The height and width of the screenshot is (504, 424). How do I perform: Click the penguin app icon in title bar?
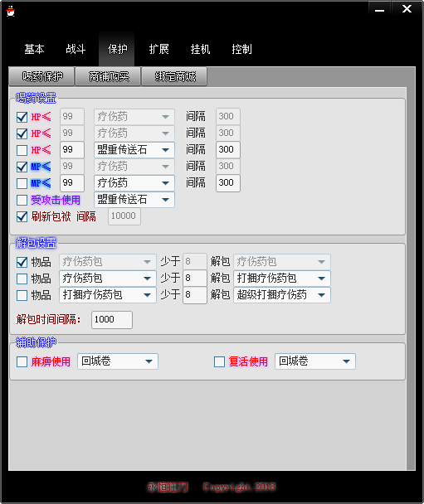point(11,11)
